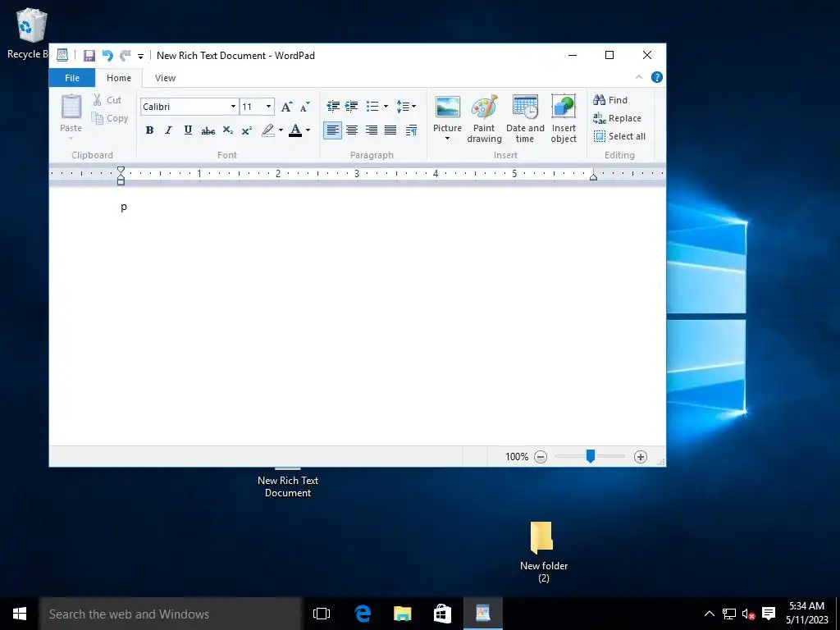Click Select all
The image size is (840, 630).
pos(619,137)
